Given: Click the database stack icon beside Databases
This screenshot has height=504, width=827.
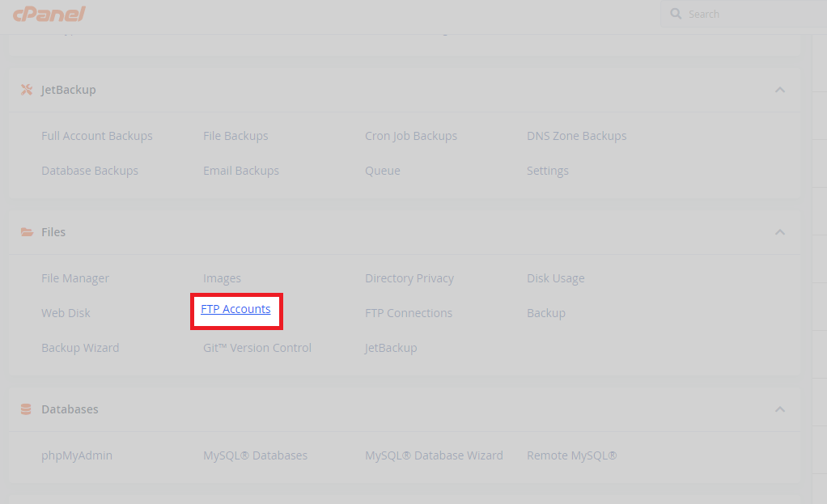Looking at the screenshot, I should (26, 409).
